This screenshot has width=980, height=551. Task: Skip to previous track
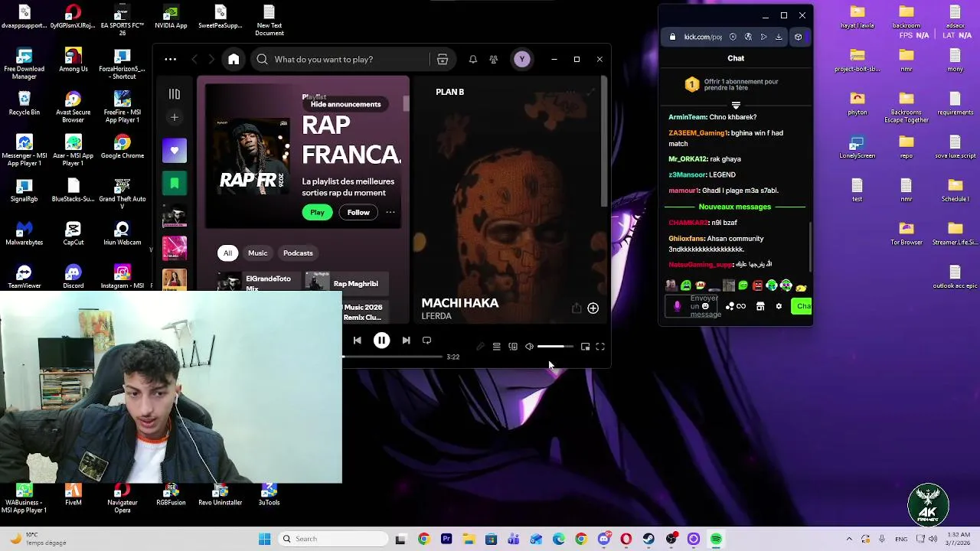tap(358, 341)
